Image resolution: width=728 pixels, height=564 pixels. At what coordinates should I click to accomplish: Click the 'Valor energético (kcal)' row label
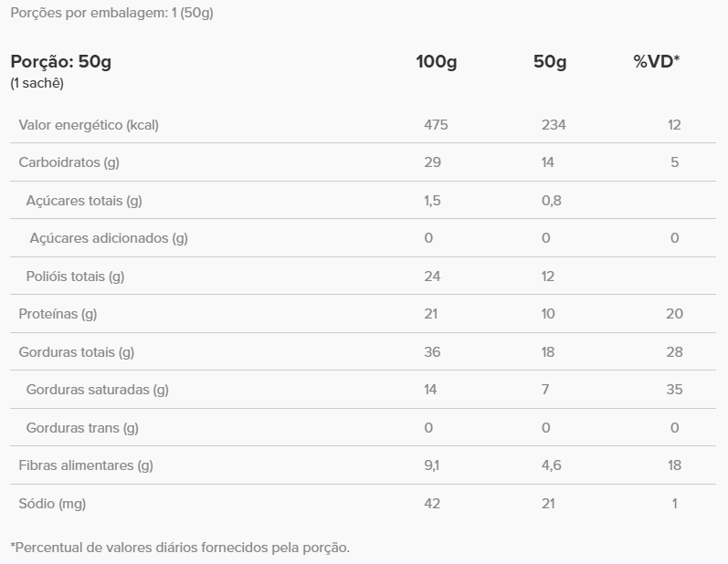(x=89, y=125)
